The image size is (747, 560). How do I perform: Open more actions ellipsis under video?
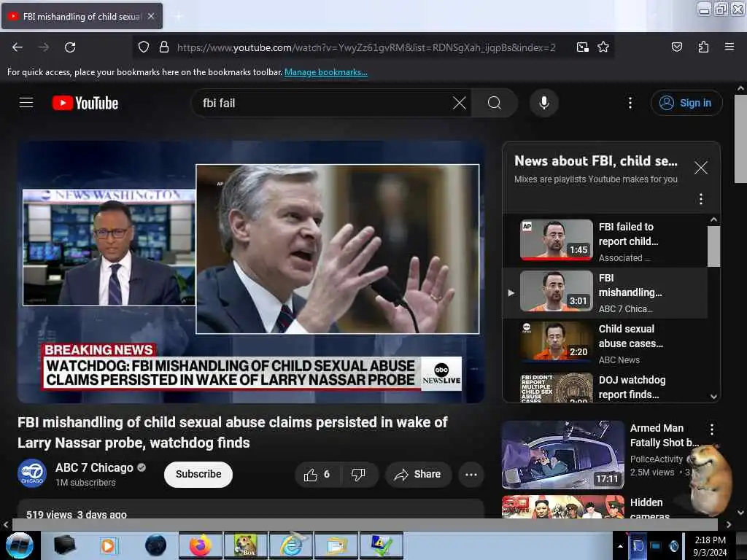tap(471, 474)
